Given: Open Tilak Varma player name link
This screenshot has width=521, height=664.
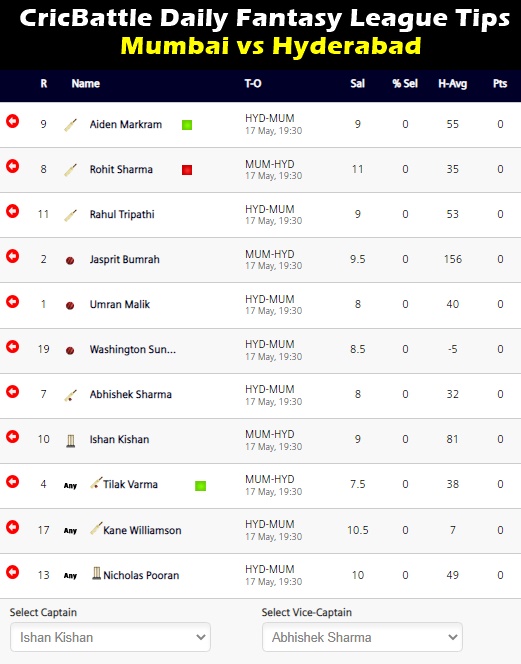Looking at the screenshot, I should coord(130,484).
